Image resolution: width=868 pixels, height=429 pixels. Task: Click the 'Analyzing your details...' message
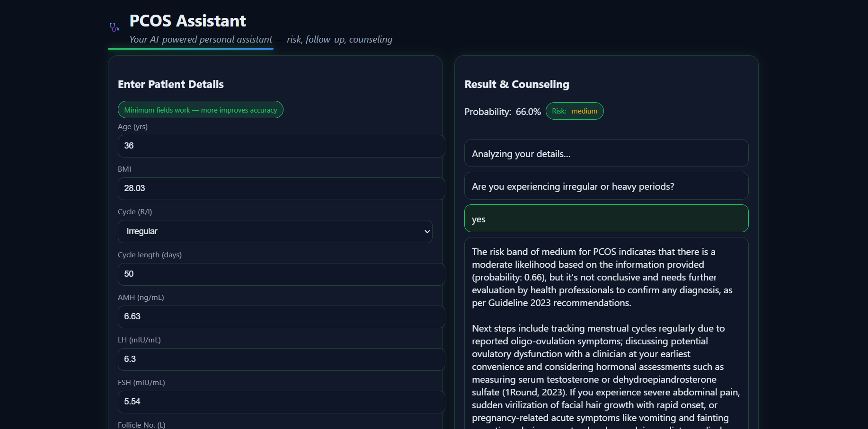[606, 153]
